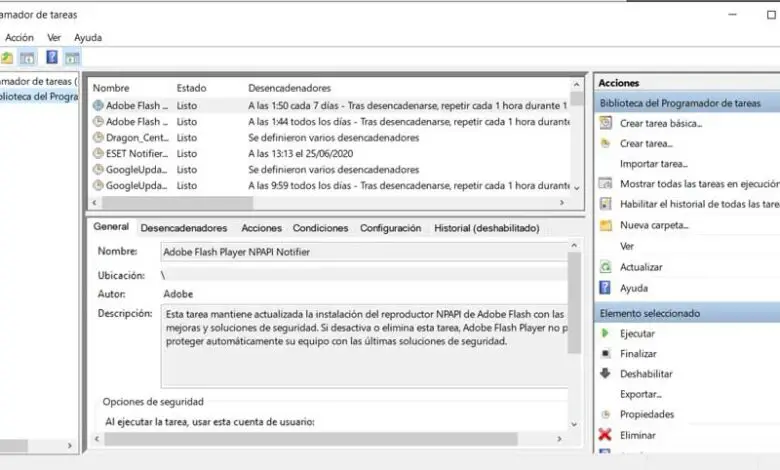Click the show/hide action pane toolbar icon
The height and width of the screenshot is (470, 780).
[x=72, y=58]
